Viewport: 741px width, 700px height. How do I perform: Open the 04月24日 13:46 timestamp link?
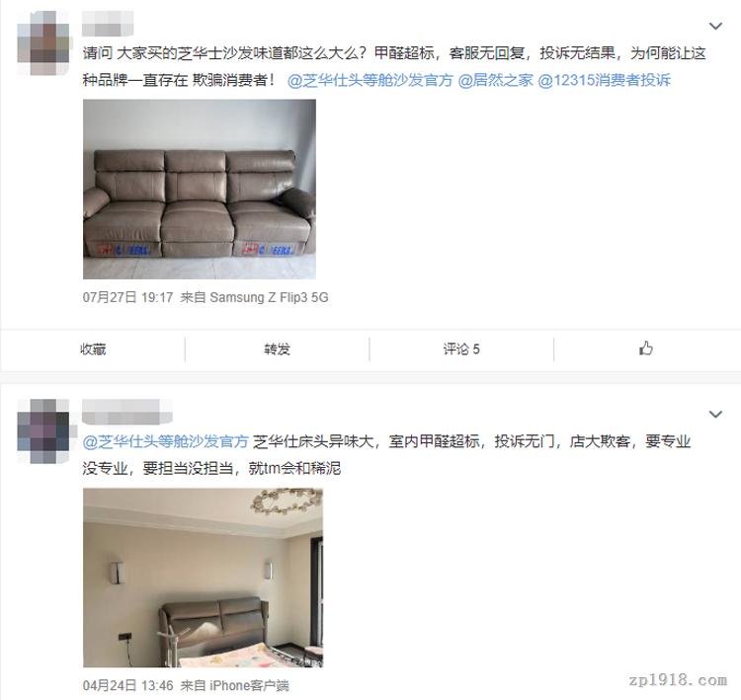(127, 685)
